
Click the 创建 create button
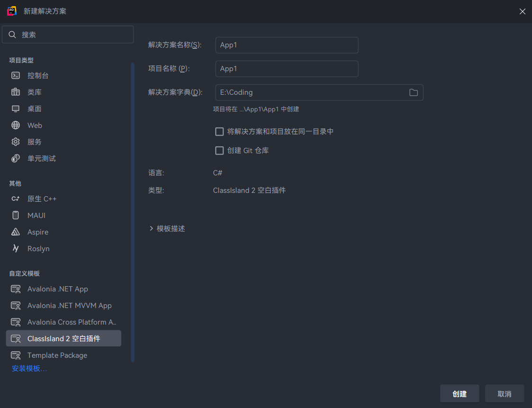[x=460, y=393]
